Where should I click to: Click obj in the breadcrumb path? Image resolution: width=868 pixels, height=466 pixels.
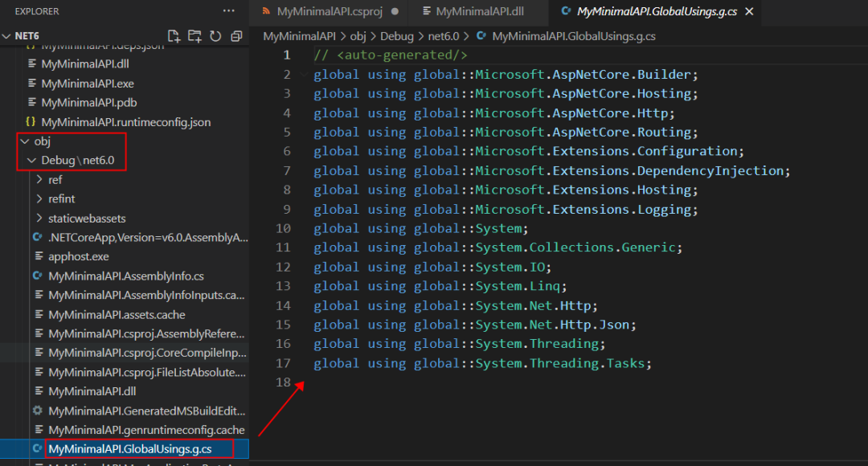click(358, 36)
